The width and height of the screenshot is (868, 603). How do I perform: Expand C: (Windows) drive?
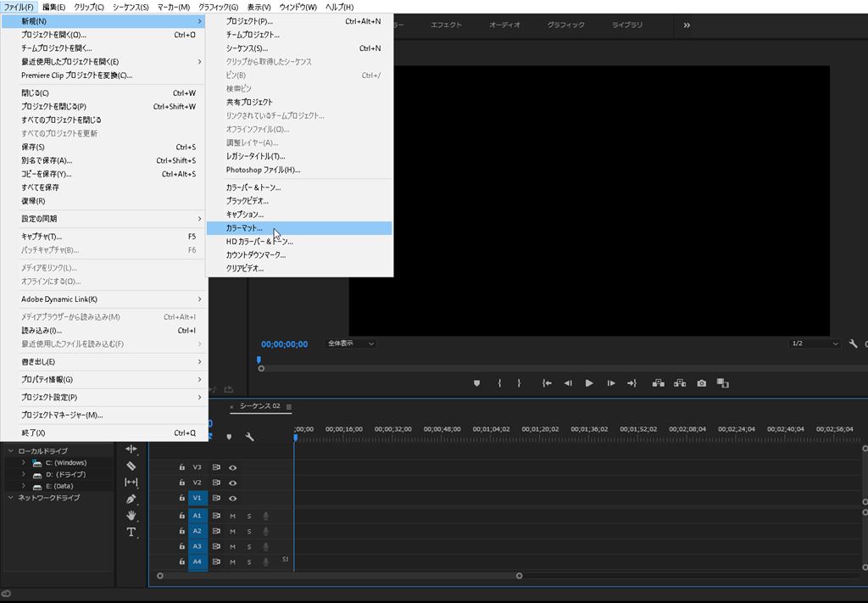(x=23, y=463)
